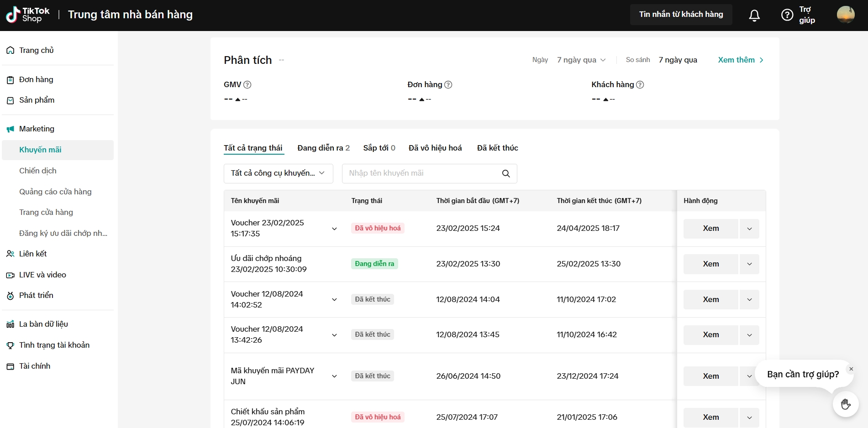Switch to the 'Đang diễn ra' tab
Screen dimensions: 868x428
323,148
